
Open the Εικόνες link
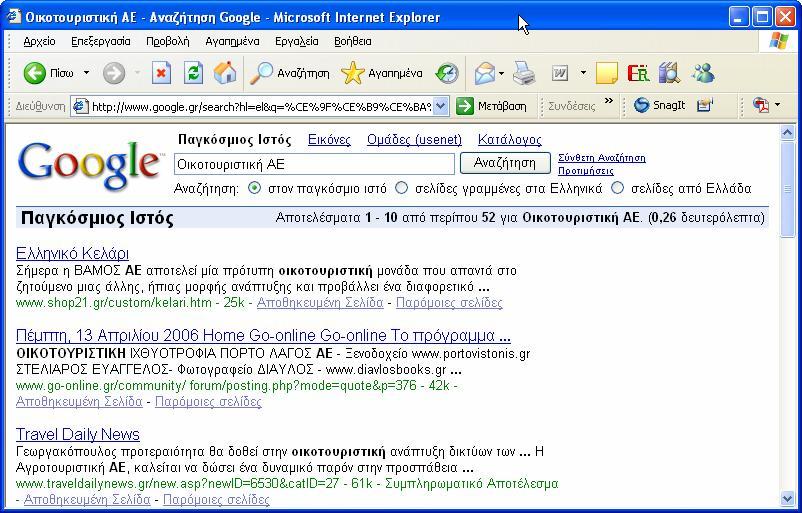(329, 140)
